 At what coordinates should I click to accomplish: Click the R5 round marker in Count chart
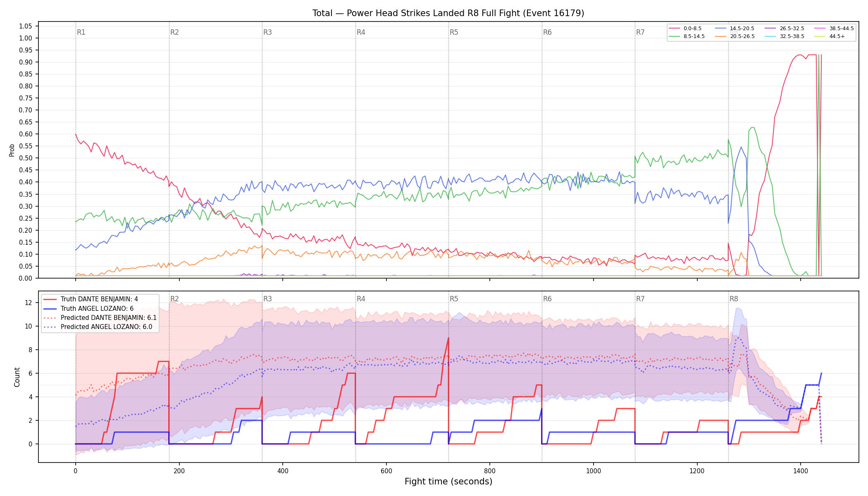[x=454, y=299]
